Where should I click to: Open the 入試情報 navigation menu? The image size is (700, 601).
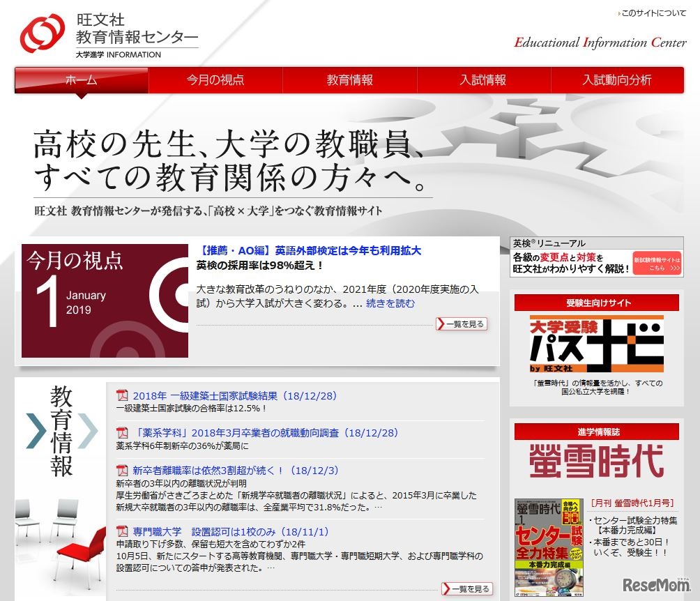tap(484, 80)
